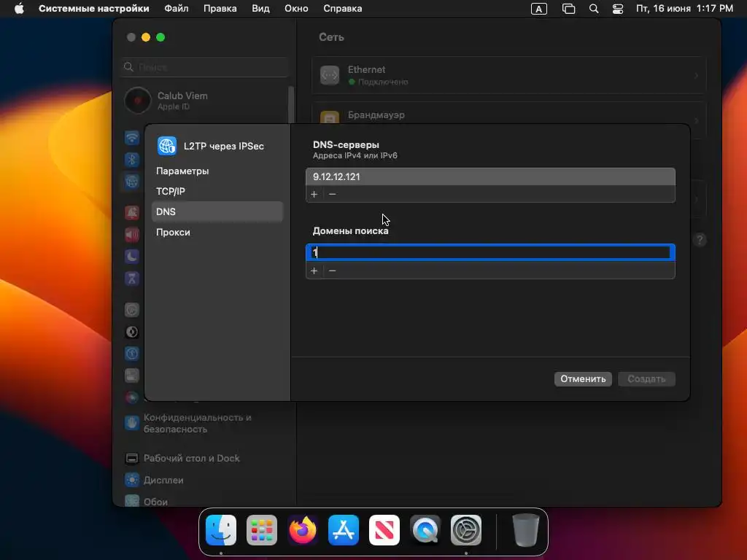Open the Notifications bell sidebar icon
Screen dimensions: 747x560
click(x=132, y=212)
